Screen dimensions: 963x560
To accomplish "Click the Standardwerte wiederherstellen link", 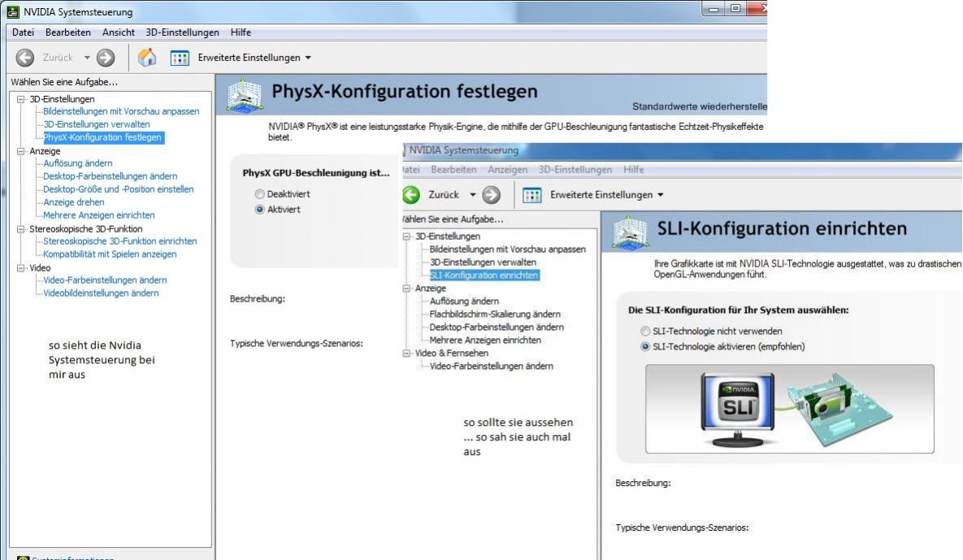I will point(700,106).
